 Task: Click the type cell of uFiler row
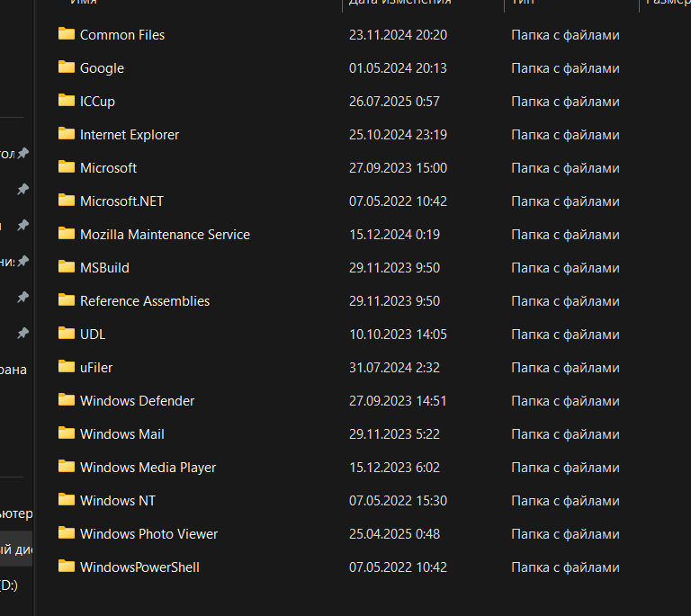click(565, 368)
